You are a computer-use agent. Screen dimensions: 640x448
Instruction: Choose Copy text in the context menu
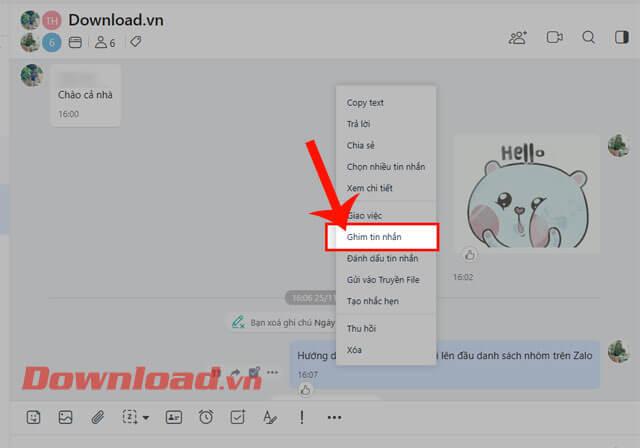[x=365, y=103]
